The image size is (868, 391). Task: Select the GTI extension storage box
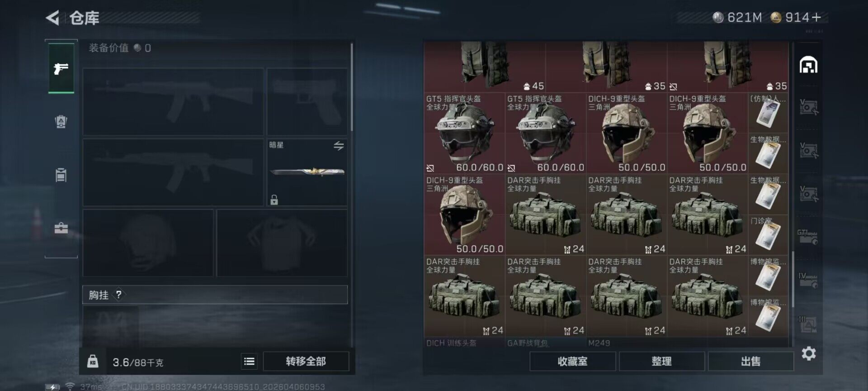pos(808,236)
